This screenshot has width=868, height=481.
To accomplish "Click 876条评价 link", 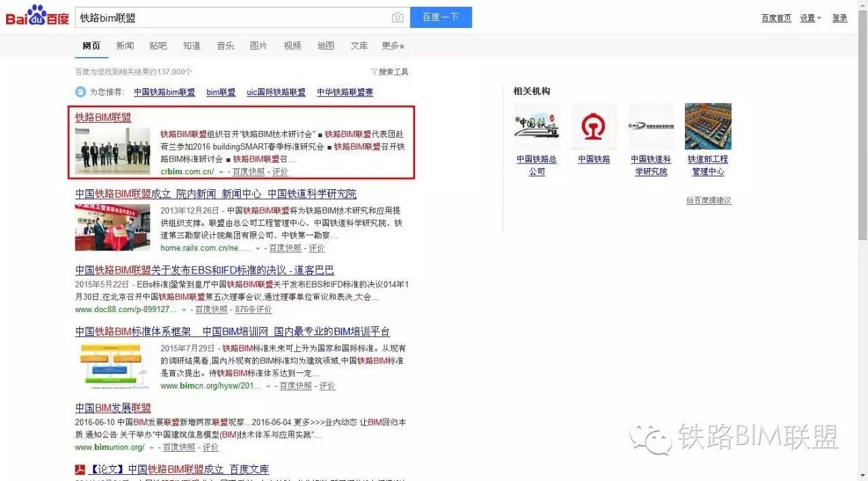I will tap(254, 310).
